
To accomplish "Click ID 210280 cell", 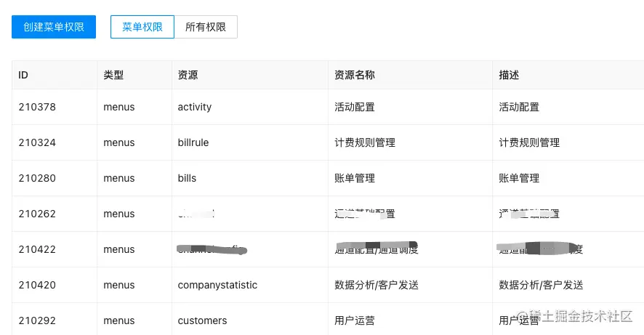I will click(x=37, y=178).
